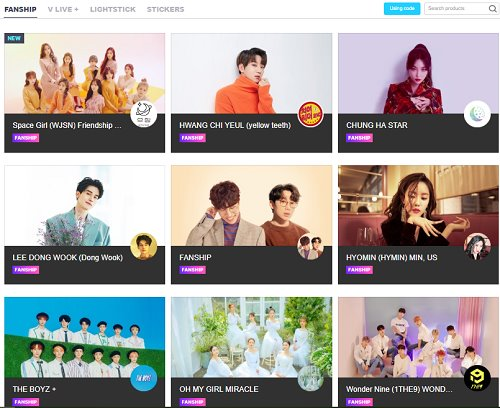
Task: Click THE BOYZ blue circular logo
Action: [x=144, y=378]
